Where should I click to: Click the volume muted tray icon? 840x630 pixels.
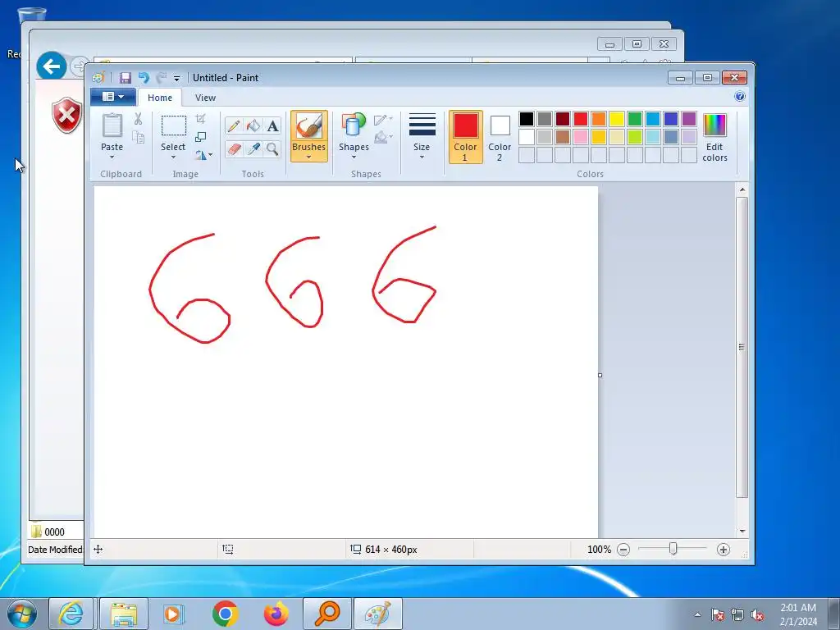(757, 615)
